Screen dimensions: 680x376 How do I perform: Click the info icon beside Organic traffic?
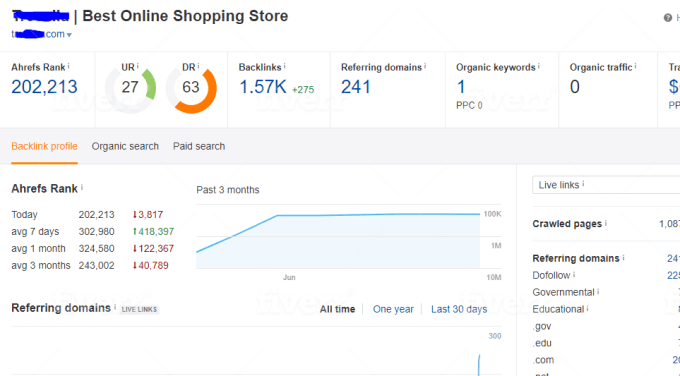pyautogui.click(x=635, y=66)
